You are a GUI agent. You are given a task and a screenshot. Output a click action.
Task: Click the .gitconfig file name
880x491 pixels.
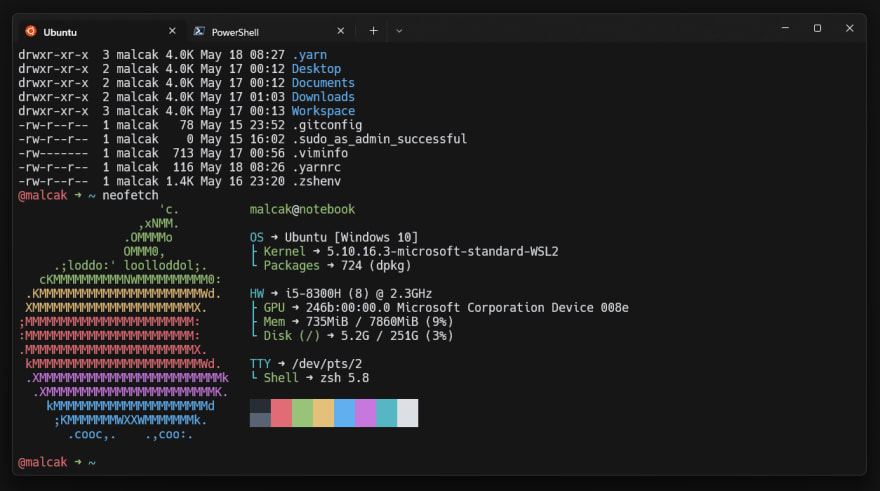[x=327, y=125]
